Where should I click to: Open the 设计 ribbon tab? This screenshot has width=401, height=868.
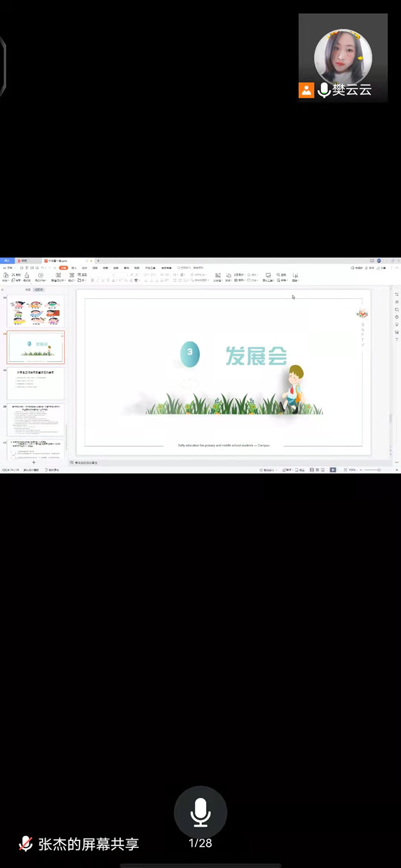tap(85, 267)
